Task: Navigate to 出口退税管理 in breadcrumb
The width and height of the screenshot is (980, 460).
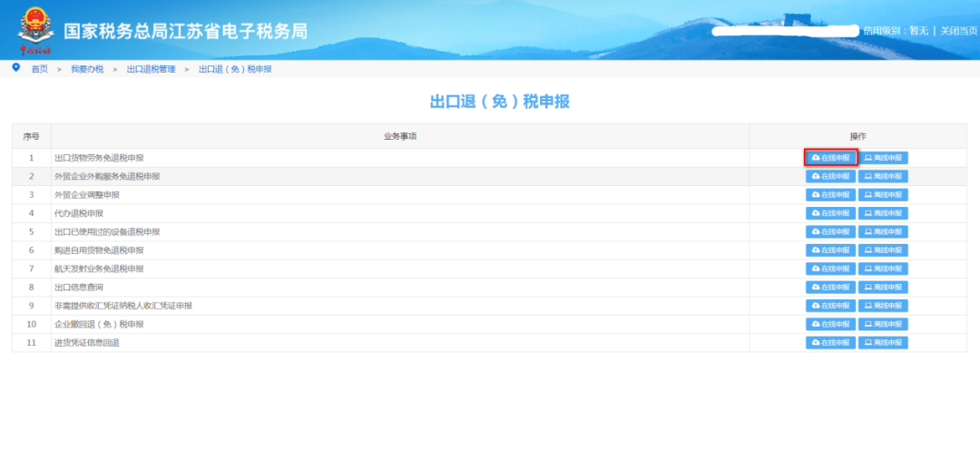Action: click(x=151, y=69)
